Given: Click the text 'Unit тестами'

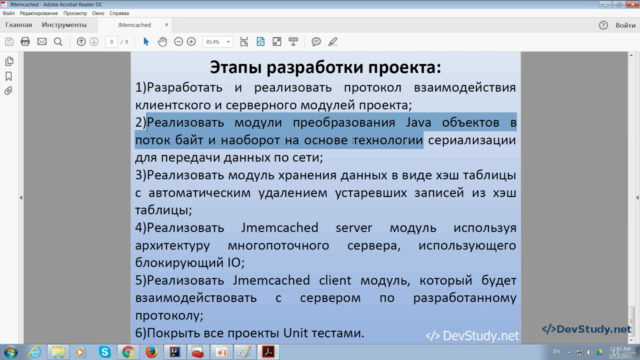Looking at the screenshot, I should click(x=323, y=333).
